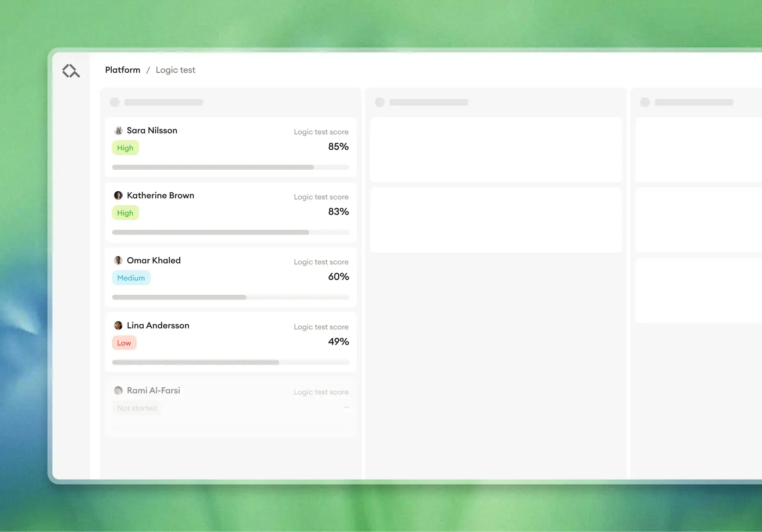Expand Katherine Brown's candidate card

coord(230,213)
